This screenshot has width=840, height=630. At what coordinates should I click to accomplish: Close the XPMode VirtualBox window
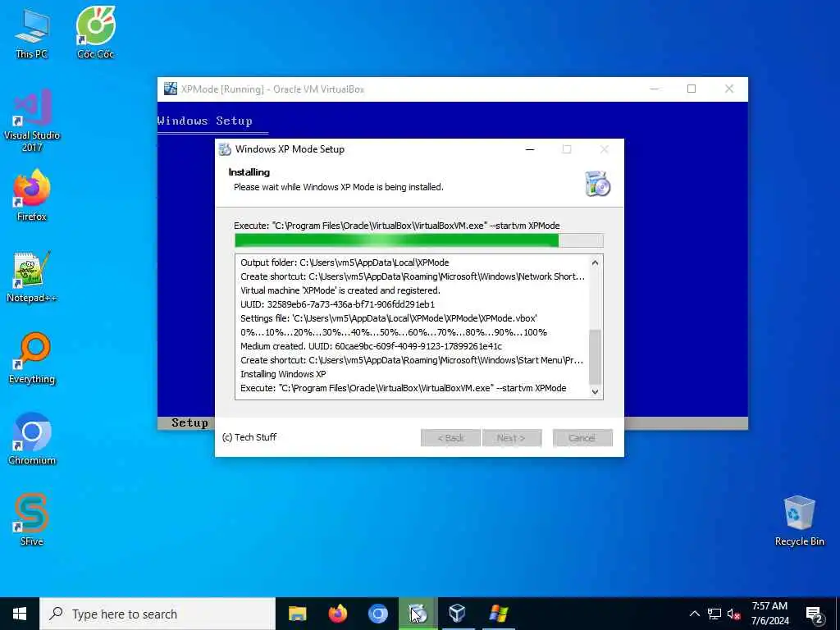[729, 89]
